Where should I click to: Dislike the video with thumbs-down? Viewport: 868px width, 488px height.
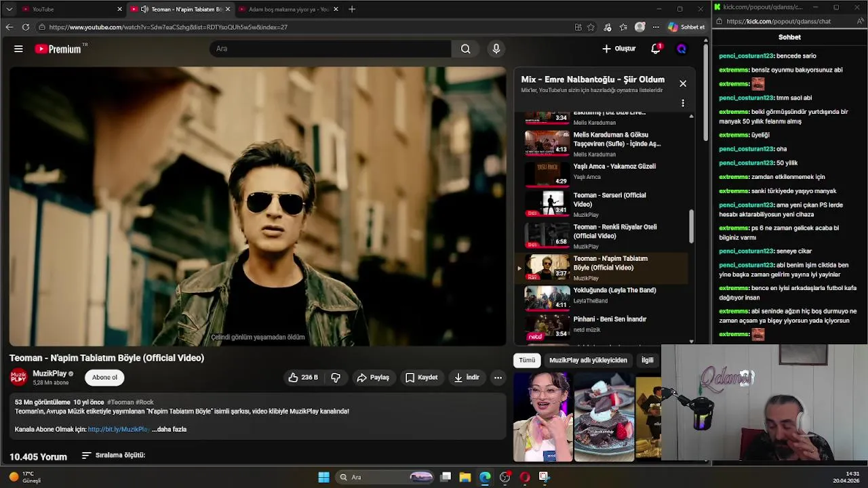336,378
